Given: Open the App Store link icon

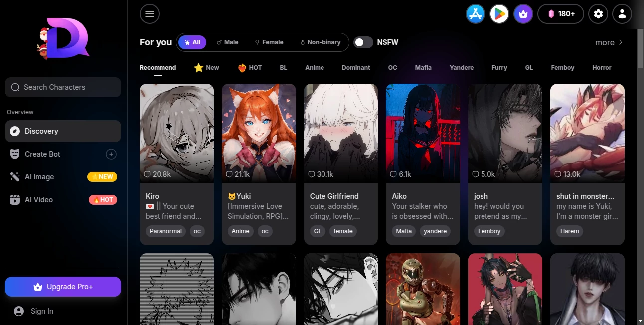Looking at the screenshot, I should pyautogui.click(x=475, y=14).
